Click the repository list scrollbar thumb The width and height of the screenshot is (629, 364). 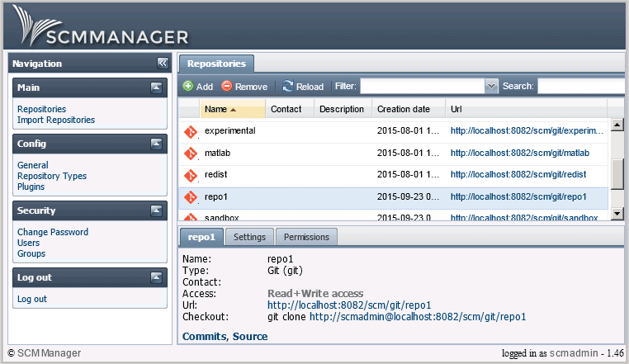click(617, 174)
